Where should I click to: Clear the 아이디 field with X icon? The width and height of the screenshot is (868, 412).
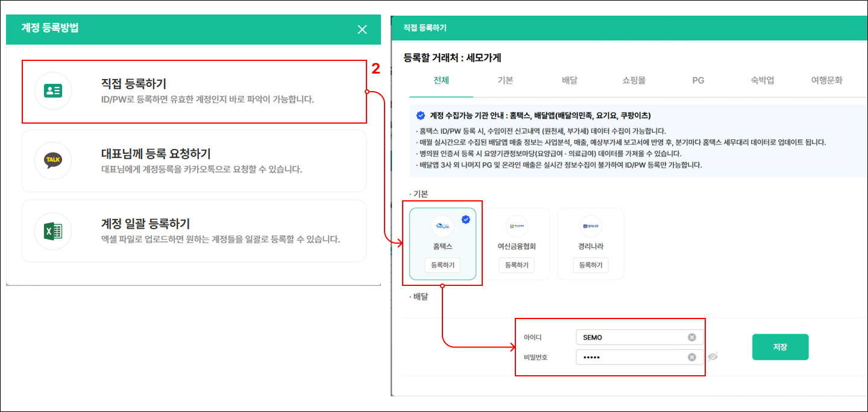click(x=692, y=337)
